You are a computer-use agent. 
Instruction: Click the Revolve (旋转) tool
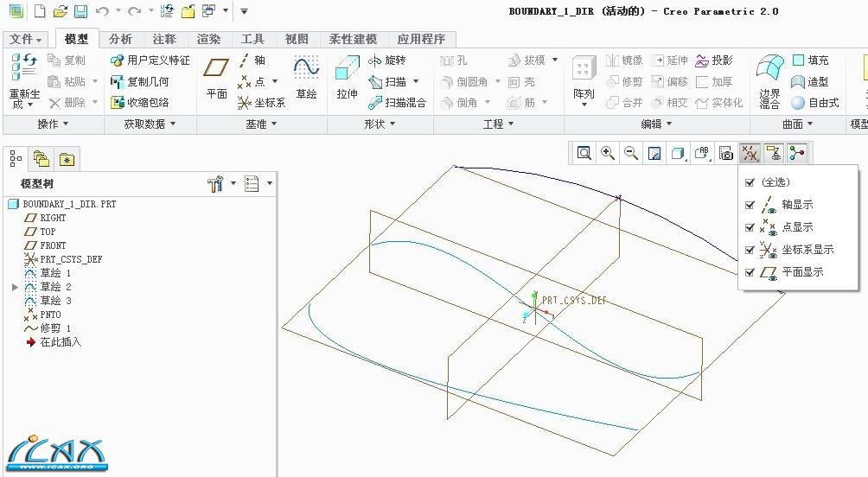pyautogui.click(x=387, y=60)
